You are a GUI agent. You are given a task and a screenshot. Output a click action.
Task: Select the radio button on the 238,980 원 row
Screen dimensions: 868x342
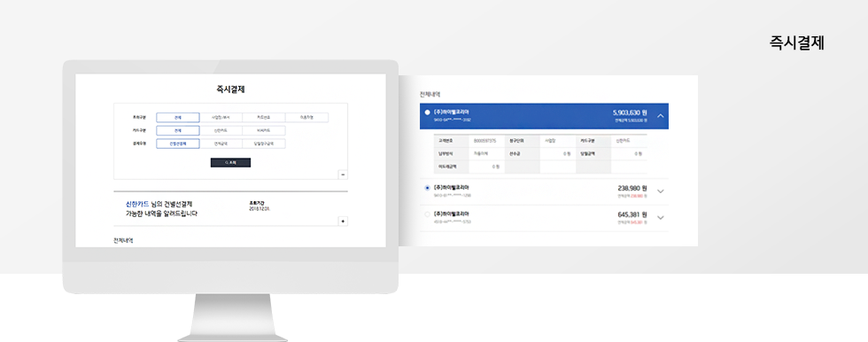click(427, 188)
